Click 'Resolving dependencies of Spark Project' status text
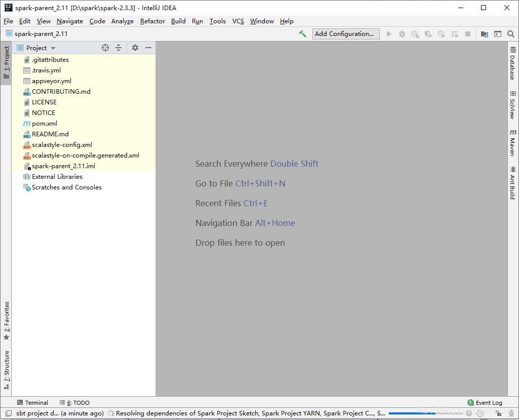 (251, 413)
